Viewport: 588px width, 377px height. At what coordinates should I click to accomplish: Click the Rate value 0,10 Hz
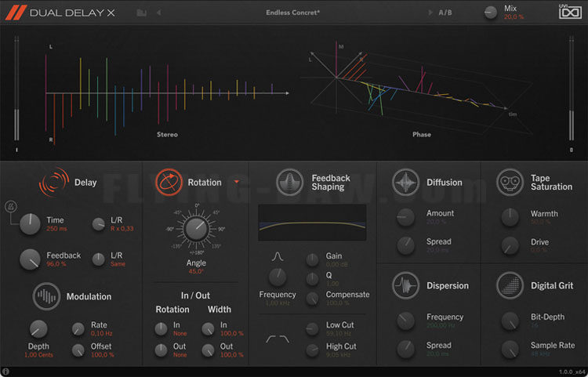[101, 334]
